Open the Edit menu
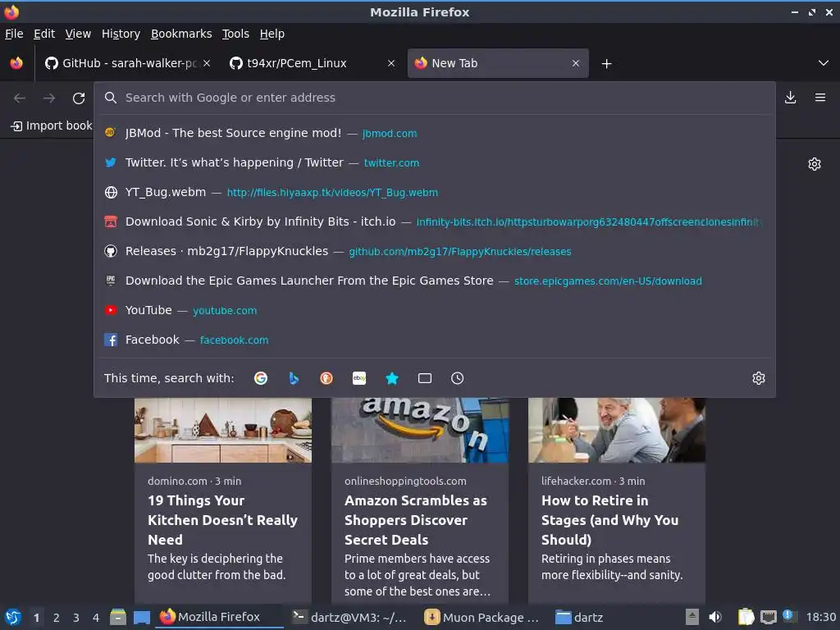Viewport: 840px width, 630px height. [x=44, y=34]
